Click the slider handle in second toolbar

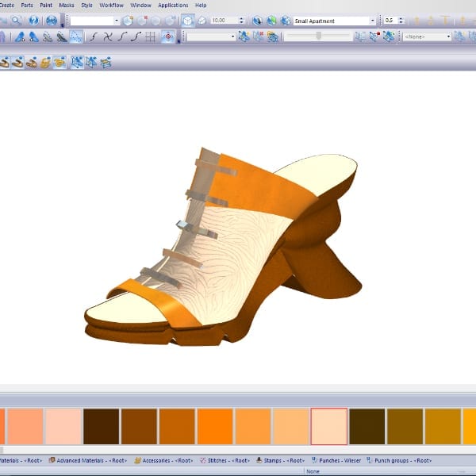pyautogui.click(x=319, y=36)
